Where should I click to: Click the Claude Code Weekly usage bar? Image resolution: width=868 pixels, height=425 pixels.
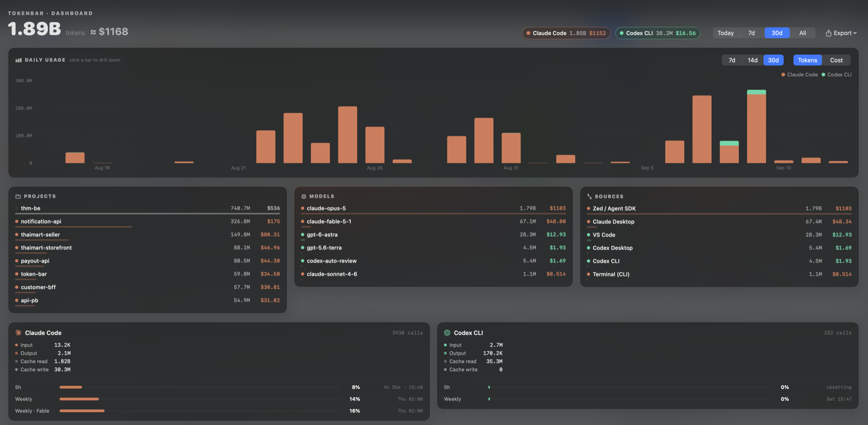coord(200,399)
